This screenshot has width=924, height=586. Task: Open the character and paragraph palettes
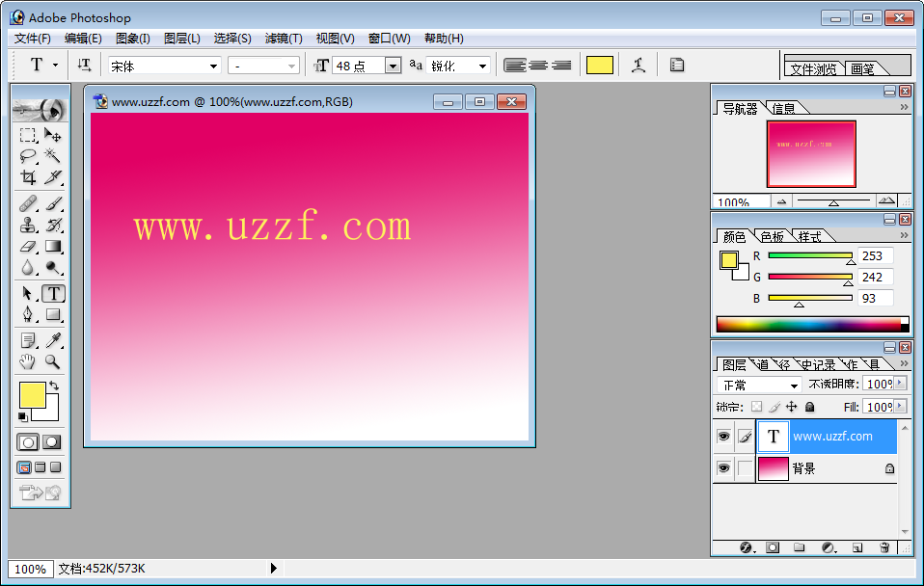click(x=677, y=66)
